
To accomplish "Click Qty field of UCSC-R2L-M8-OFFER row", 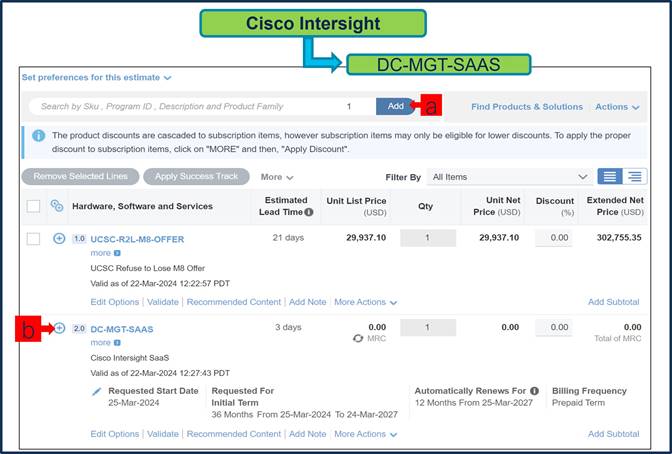I will click(428, 238).
